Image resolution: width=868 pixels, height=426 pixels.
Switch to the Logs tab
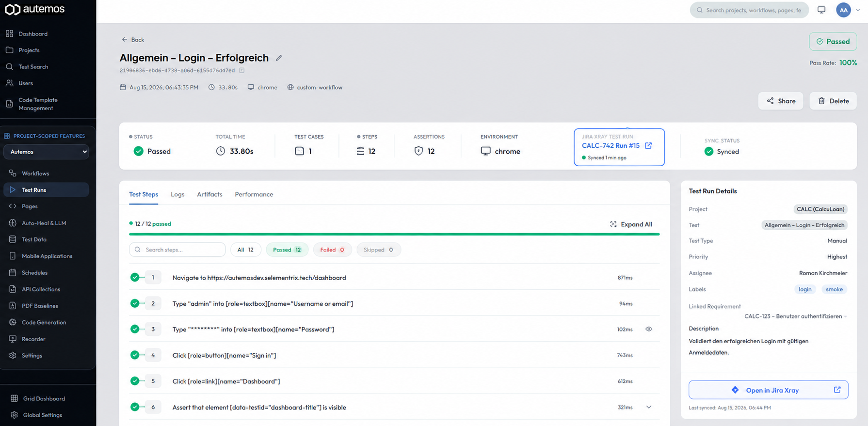177,194
